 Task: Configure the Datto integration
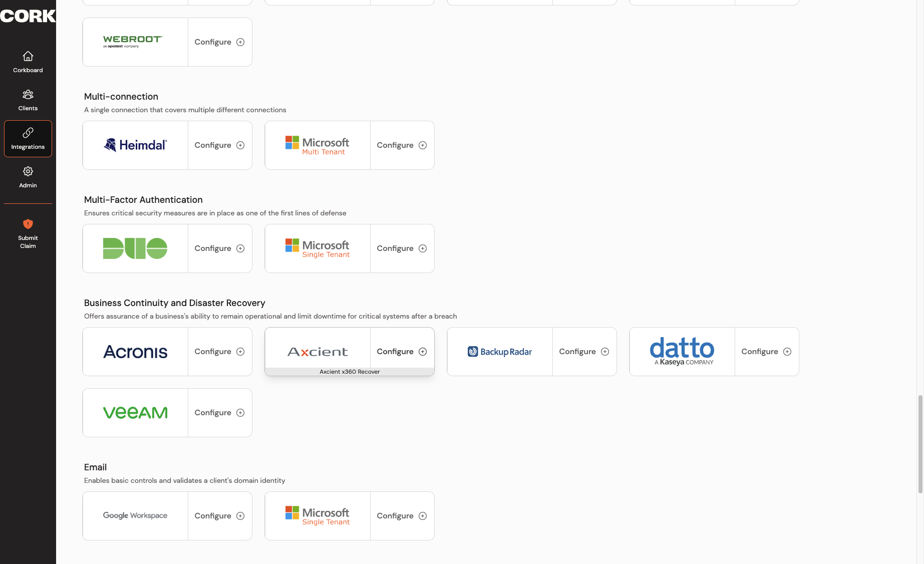coord(766,352)
